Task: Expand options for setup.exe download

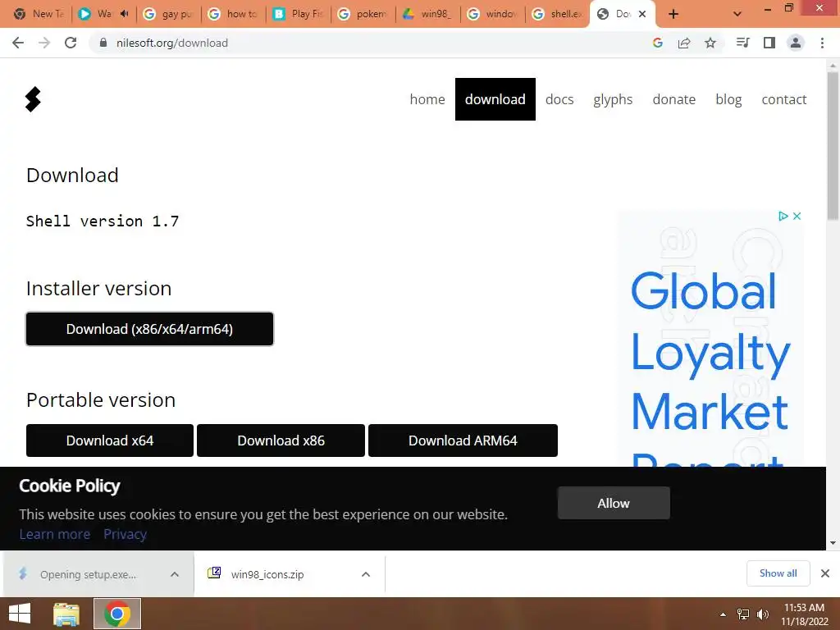Action: [x=175, y=574]
